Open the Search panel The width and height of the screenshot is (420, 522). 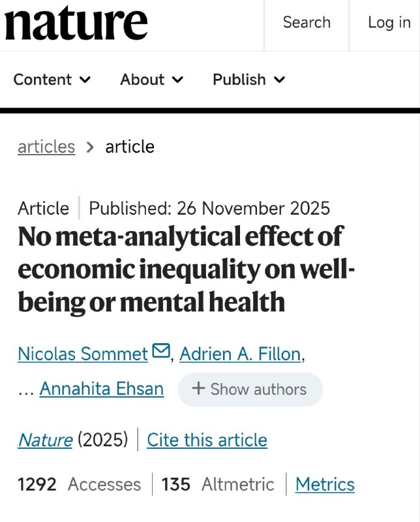[x=307, y=23]
